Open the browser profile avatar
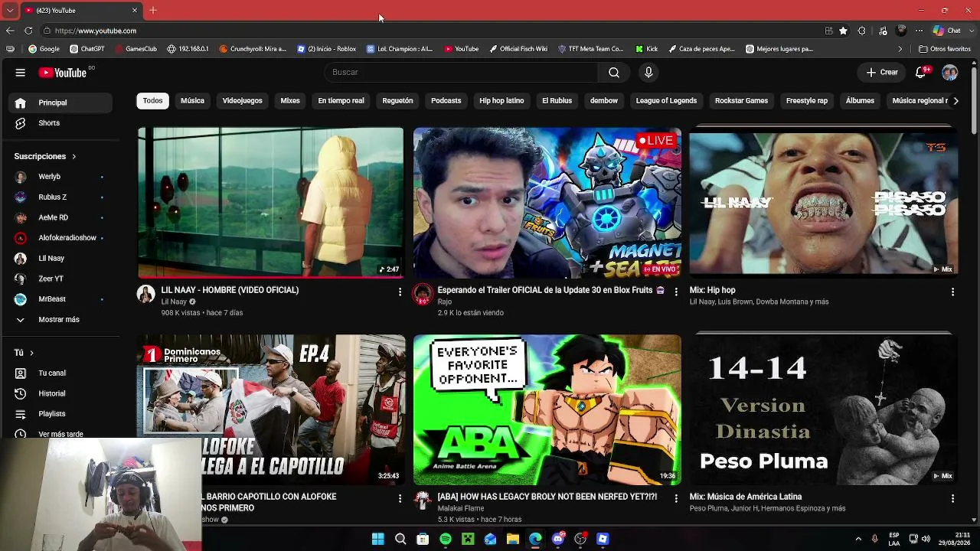 901,31
